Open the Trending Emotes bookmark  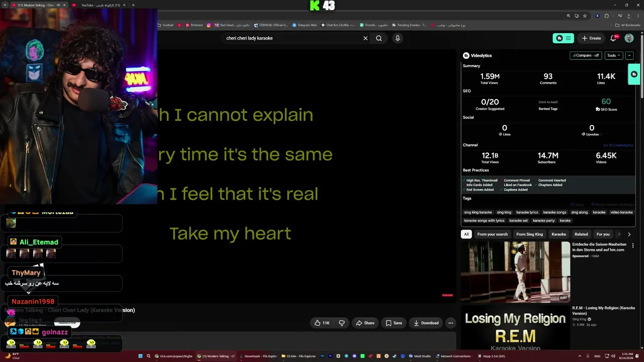pyautogui.click(x=409, y=25)
